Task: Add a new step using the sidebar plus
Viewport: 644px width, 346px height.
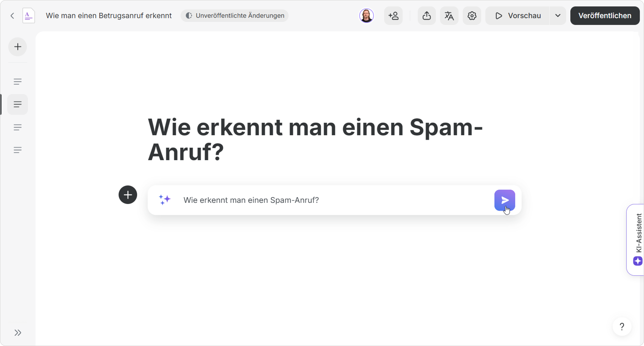Action: tap(18, 47)
